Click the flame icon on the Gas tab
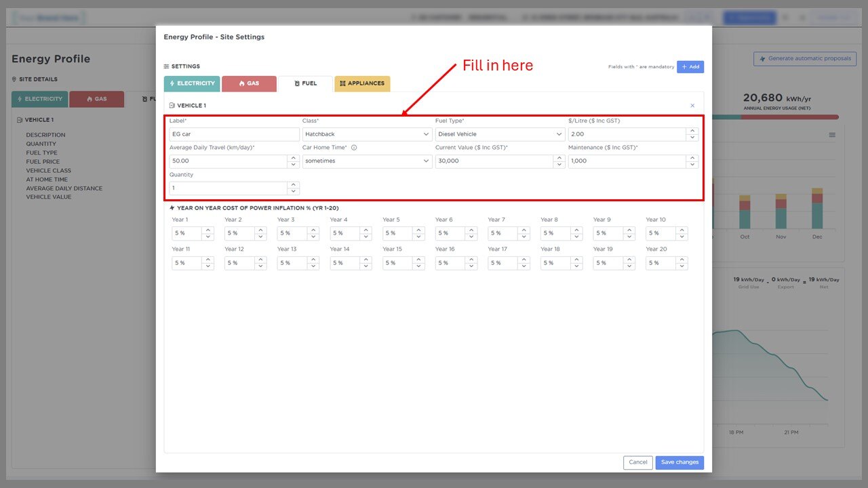Image resolution: width=868 pixels, height=488 pixels. point(241,83)
